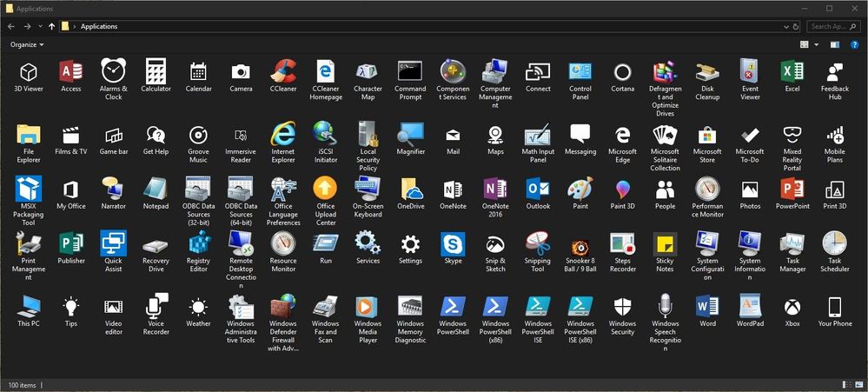This screenshot has width=868, height=392.
Task: Select the Defragment and Optimize Drives icon
Action: click(x=665, y=71)
